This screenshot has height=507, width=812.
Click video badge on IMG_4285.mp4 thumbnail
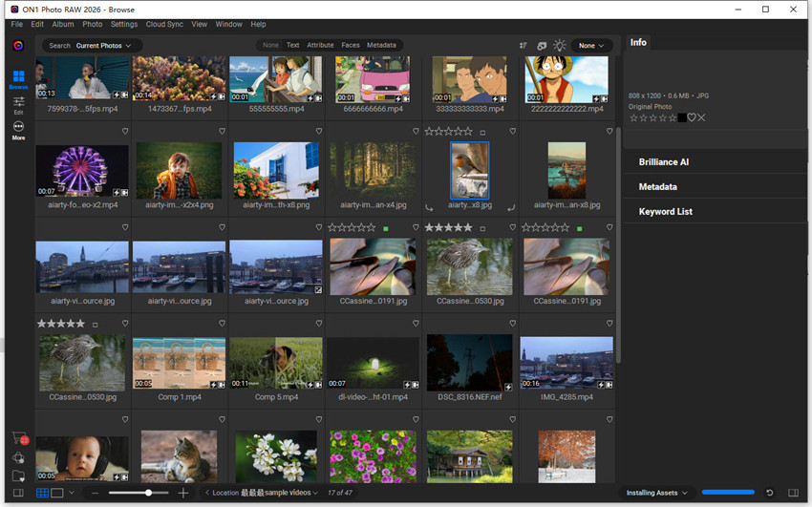pyautogui.click(x=609, y=385)
